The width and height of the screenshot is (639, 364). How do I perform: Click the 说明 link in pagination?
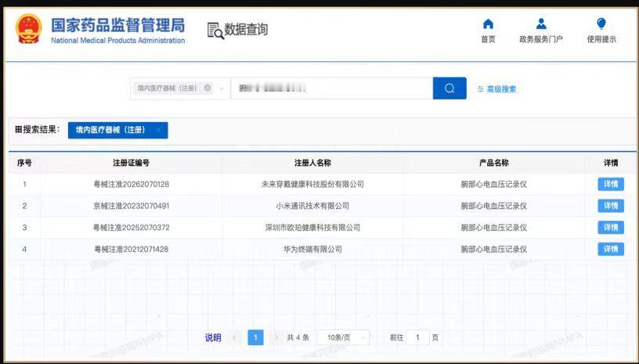(213, 337)
